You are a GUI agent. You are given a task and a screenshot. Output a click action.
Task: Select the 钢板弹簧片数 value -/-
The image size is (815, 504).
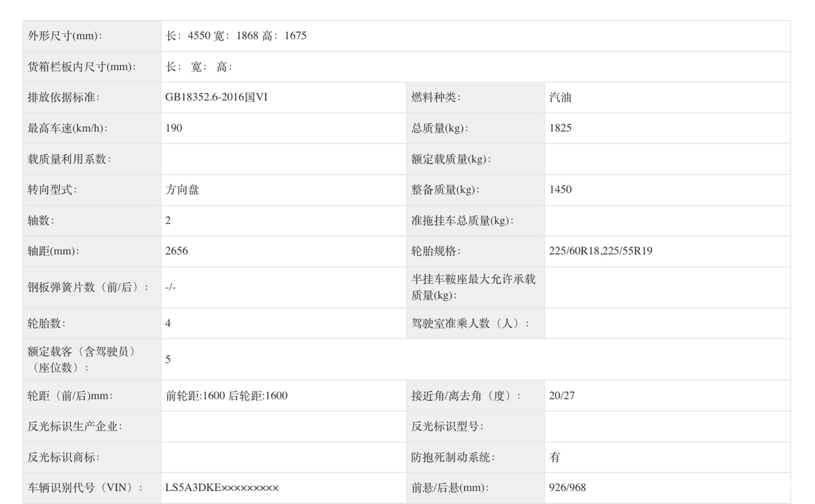pos(170,287)
